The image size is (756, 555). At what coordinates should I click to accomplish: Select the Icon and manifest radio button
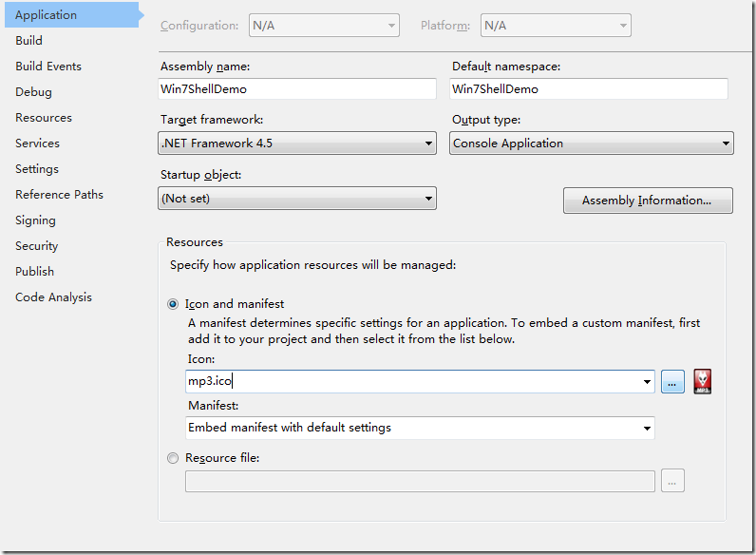point(173,304)
